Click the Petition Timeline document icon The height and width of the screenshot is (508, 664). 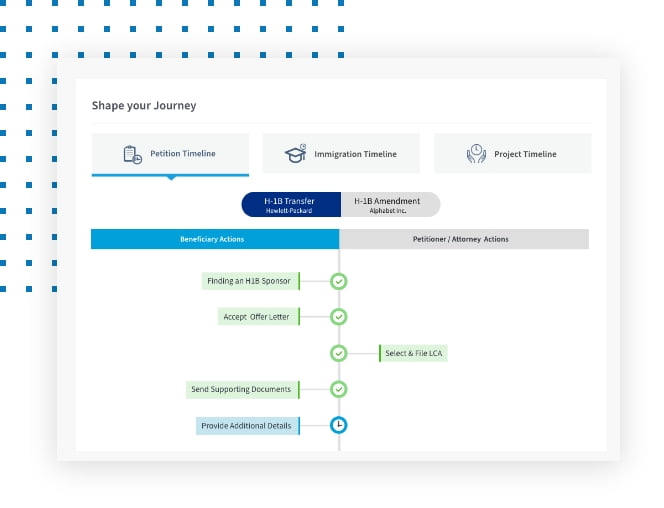(x=132, y=154)
